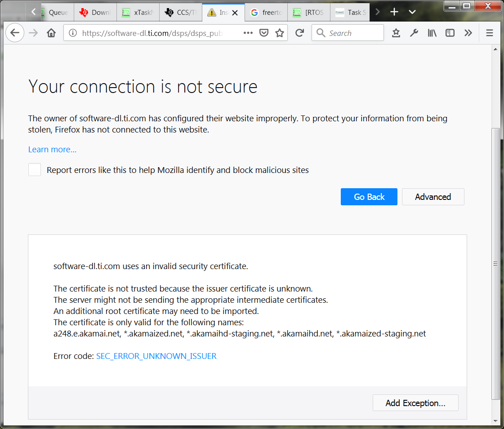Click the SEC_ERROR_UNKNOWN_ISSUER error code link

[156, 356]
